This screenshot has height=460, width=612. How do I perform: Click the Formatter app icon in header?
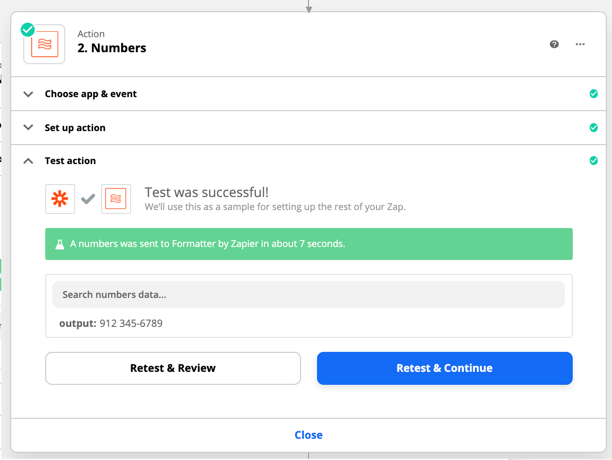click(x=44, y=44)
